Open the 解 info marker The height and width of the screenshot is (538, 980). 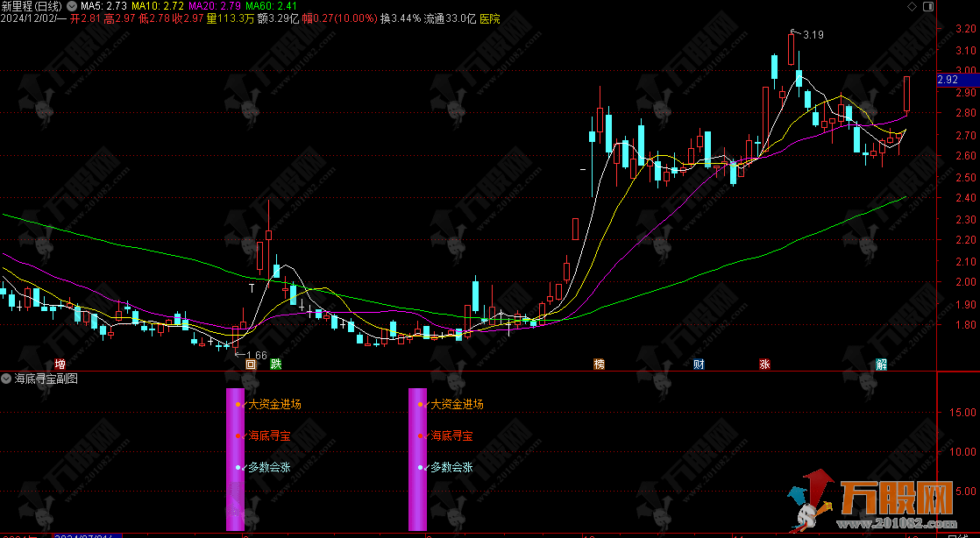point(881,365)
